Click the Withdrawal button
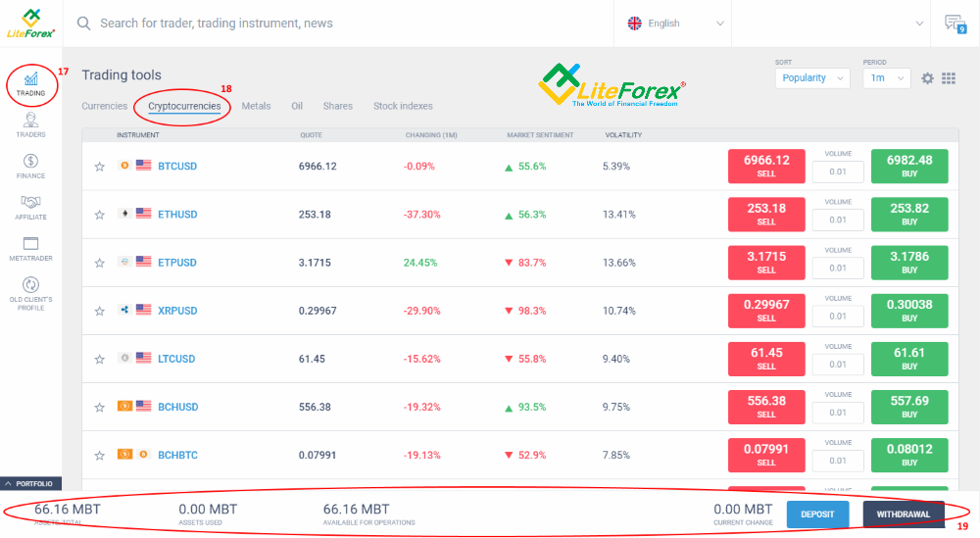Viewport: 980px width, 538px height. 904,514
